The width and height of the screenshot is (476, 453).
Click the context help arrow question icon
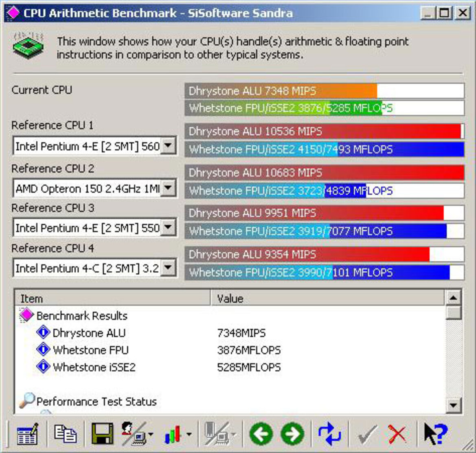(436, 434)
